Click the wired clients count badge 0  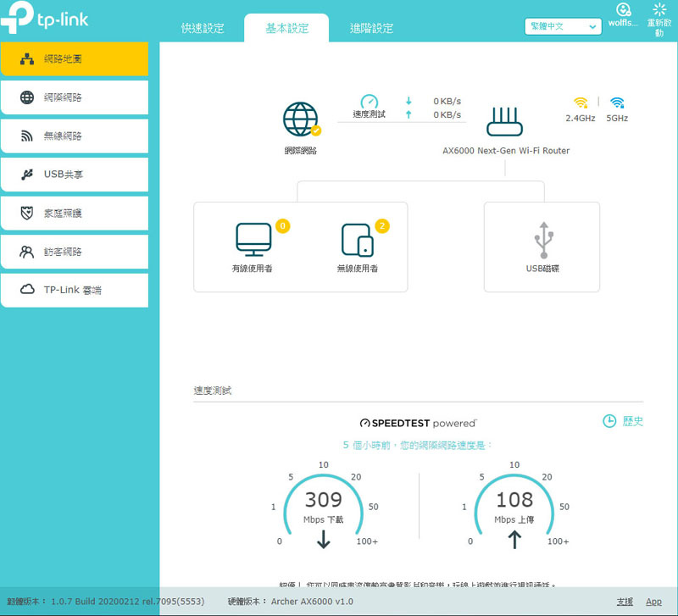283,225
